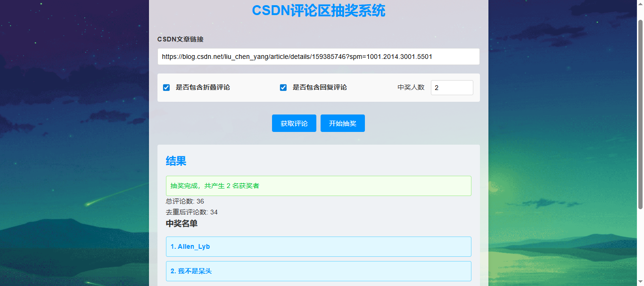Click the 中奖名单 heading
This screenshot has height=286, width=644.
pyautogui.click(x=182, y=223)
